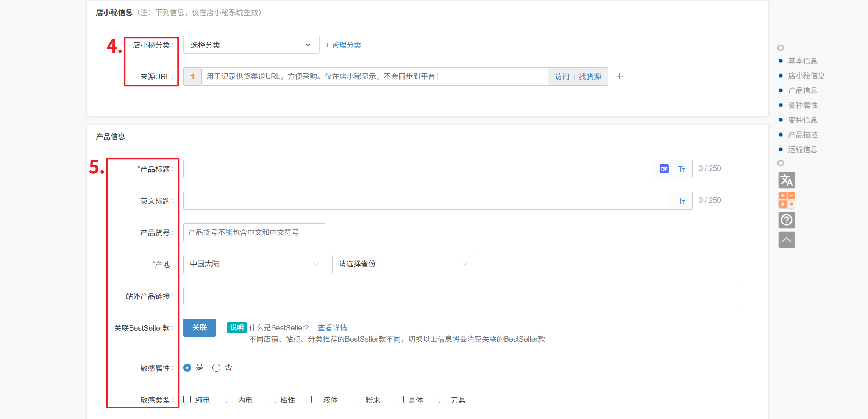Open the 选择分类 dropdown
Image resolution: width=868 pixels, height=419 pixels.
(251, 45)
